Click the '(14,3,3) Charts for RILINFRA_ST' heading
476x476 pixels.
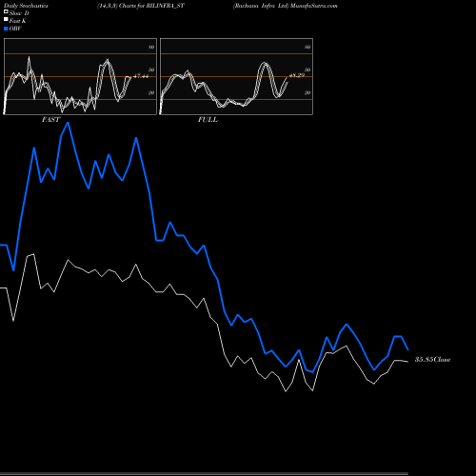[141, 6]
